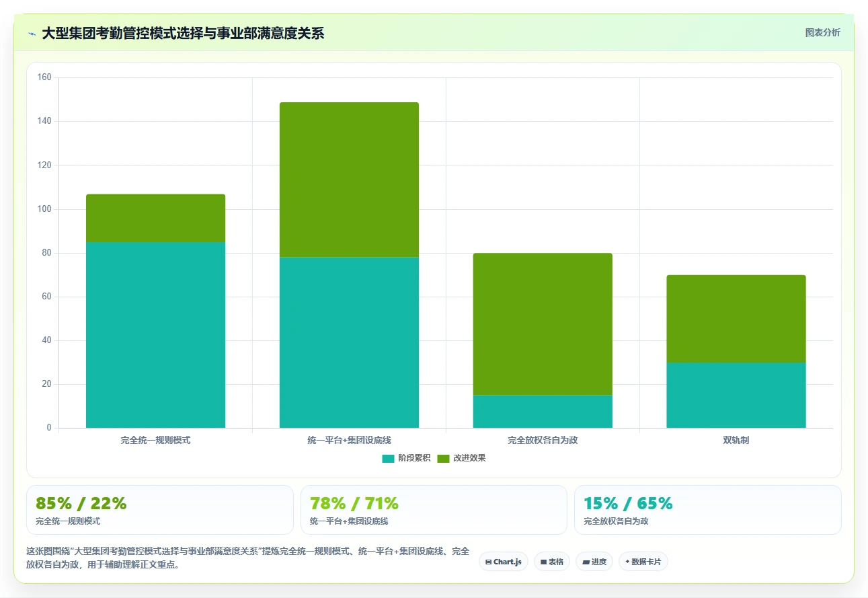Toggle the 阶段累积 legend item

(x=406, y=458)
